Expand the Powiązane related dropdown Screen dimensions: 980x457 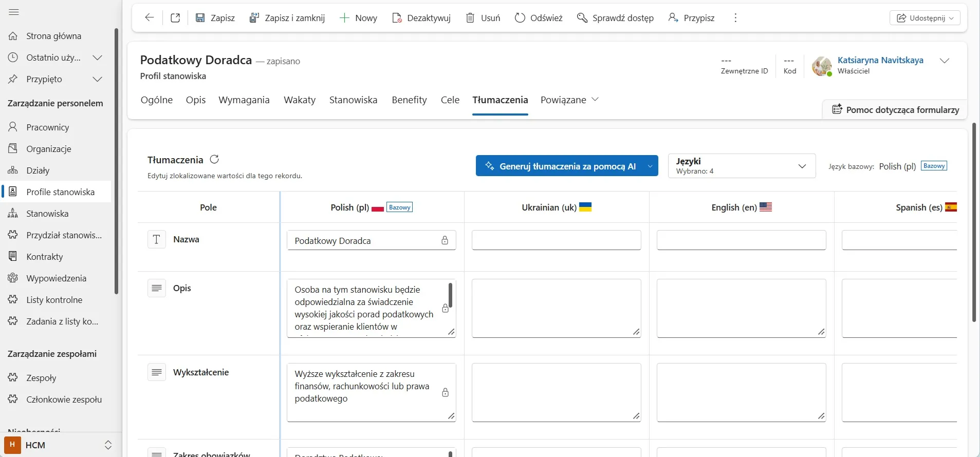569,100
